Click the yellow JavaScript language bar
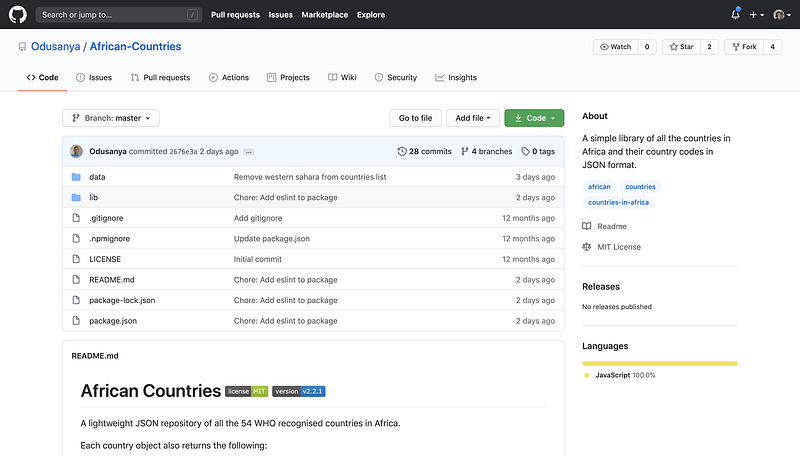Screen dimensions: 800x456 click(660, 364)
